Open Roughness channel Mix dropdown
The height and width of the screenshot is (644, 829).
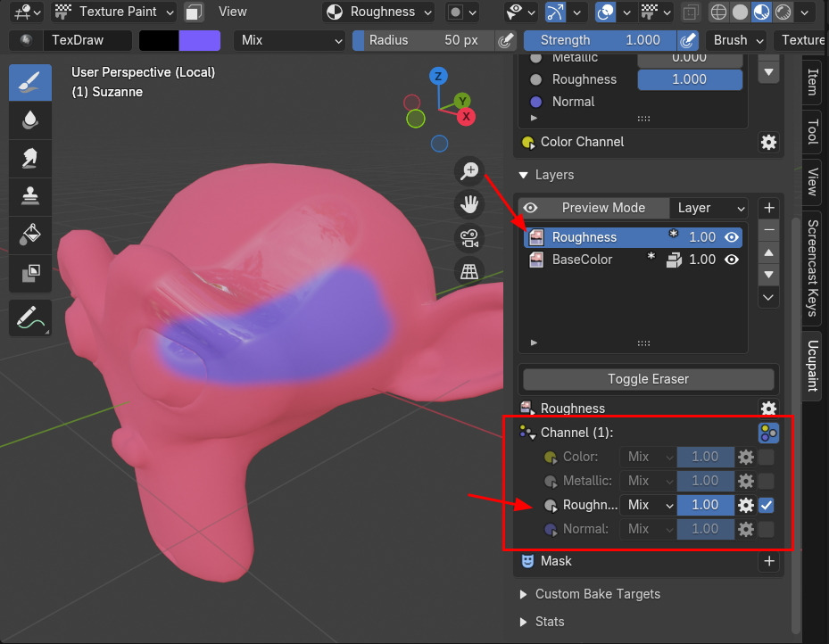point(650,506)
